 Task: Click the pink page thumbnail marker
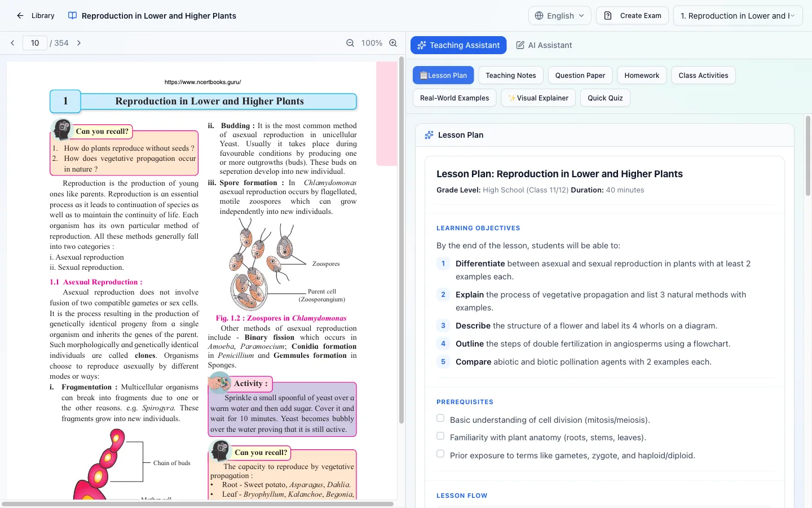pos(387,113)
